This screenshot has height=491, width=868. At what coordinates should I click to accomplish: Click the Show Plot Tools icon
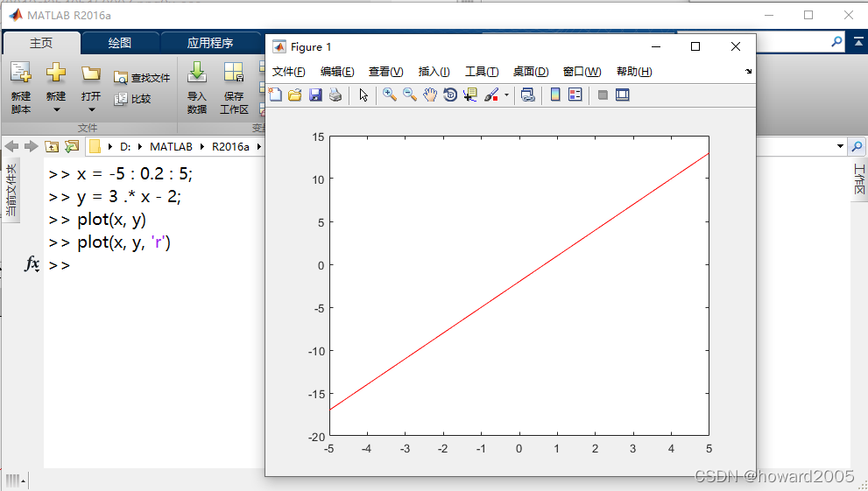pos(623,95)
